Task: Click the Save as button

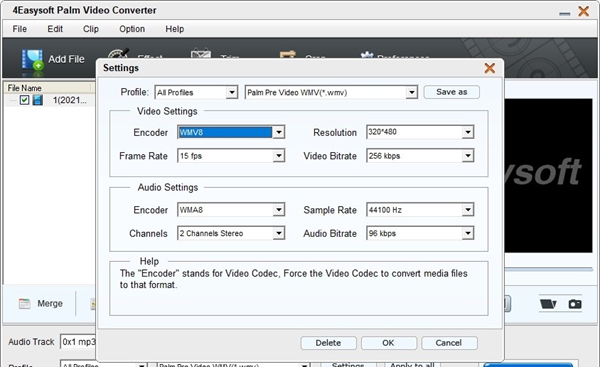Action: [x=452, y=92]
